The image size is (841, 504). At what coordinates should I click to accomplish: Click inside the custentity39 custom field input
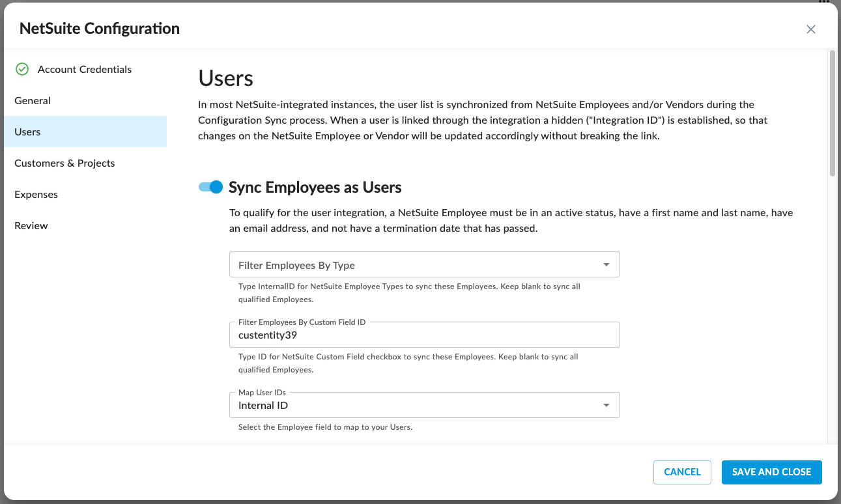(x=424, y=335)
